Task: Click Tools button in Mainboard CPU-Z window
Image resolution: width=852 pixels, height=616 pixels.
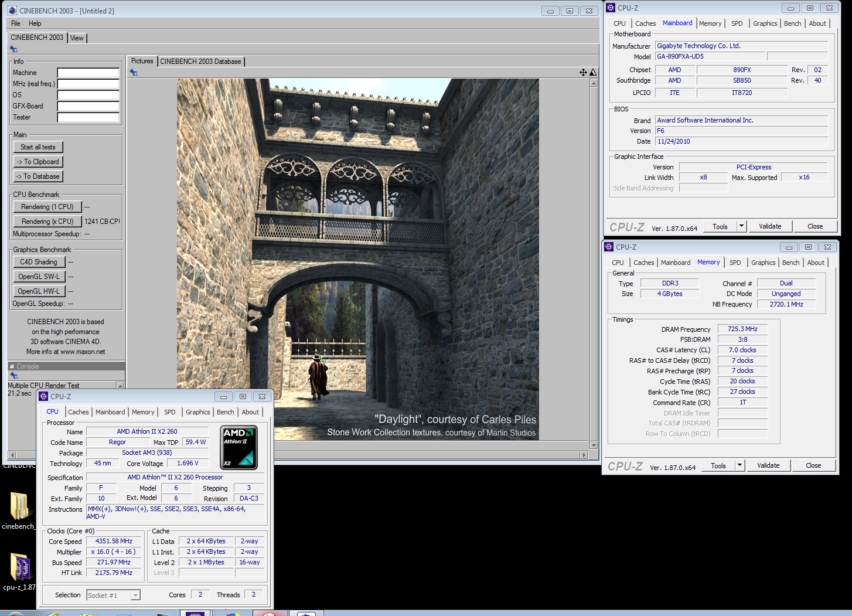Action: click(720, 226)
